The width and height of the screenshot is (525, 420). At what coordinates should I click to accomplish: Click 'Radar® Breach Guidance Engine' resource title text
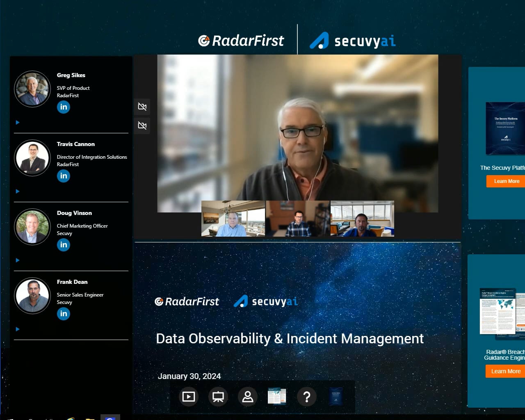504,355
